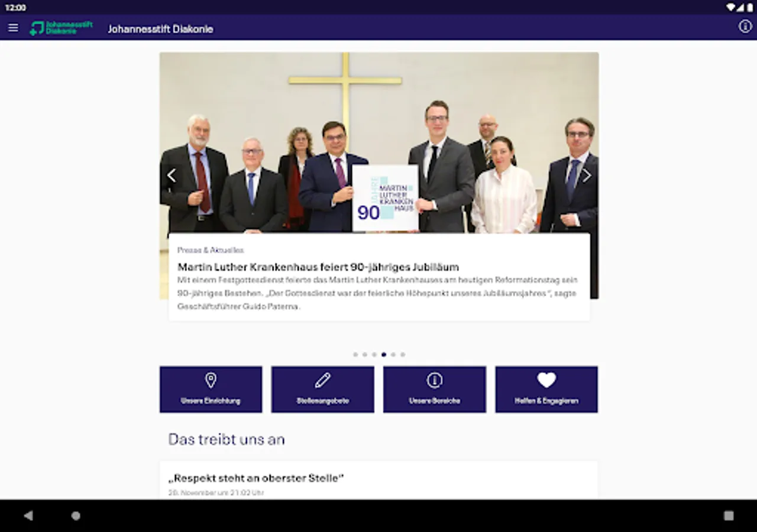This screenshot has width=757, height=532.
Task: Tap the 12:00 clock in the status bar
Action: point(15,8)
